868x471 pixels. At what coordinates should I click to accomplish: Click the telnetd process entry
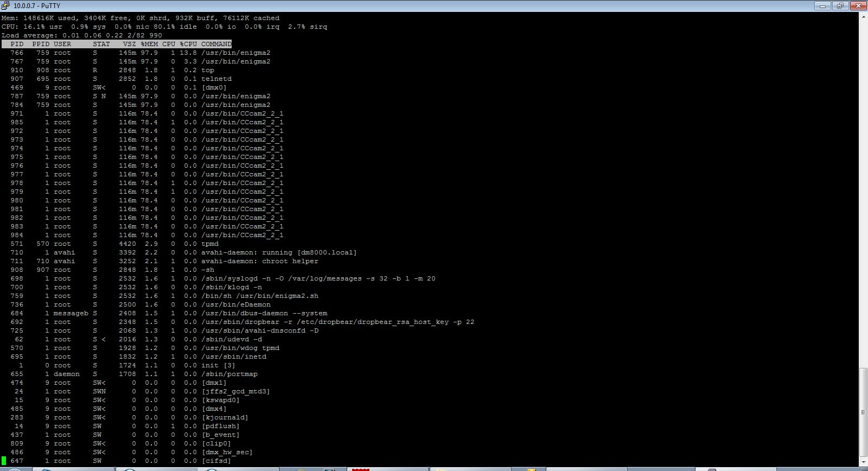(216, 79)
